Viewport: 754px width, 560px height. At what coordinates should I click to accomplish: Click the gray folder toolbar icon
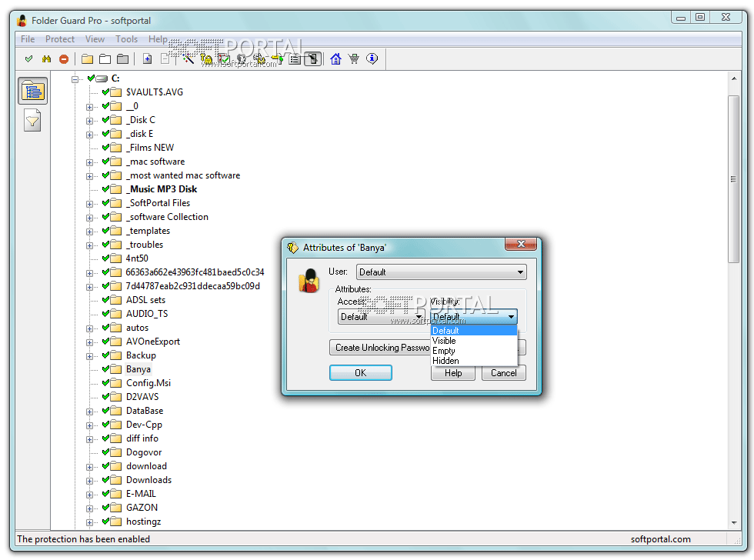(122, 59)
